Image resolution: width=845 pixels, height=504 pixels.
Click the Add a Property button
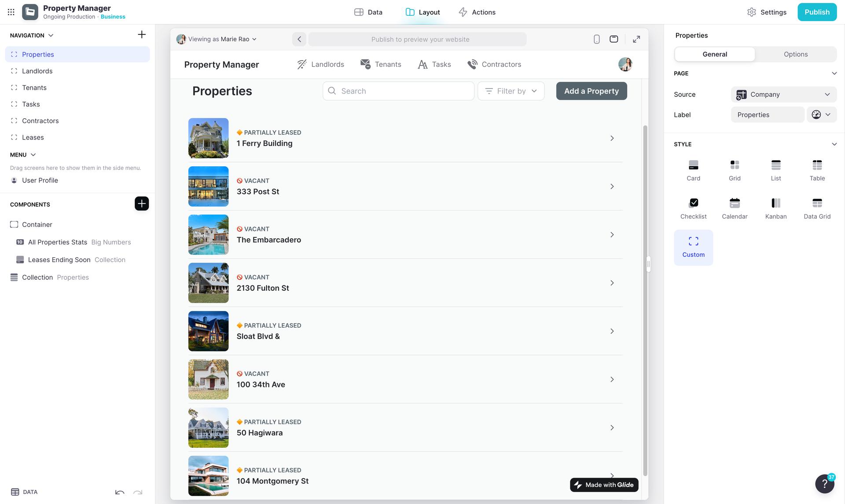coord(591,91)
